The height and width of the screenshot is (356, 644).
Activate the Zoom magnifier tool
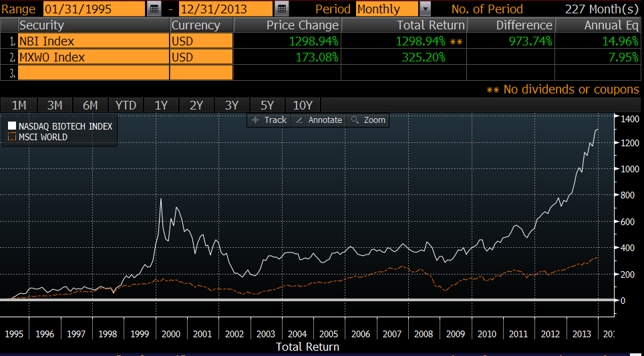coord(368,120)
